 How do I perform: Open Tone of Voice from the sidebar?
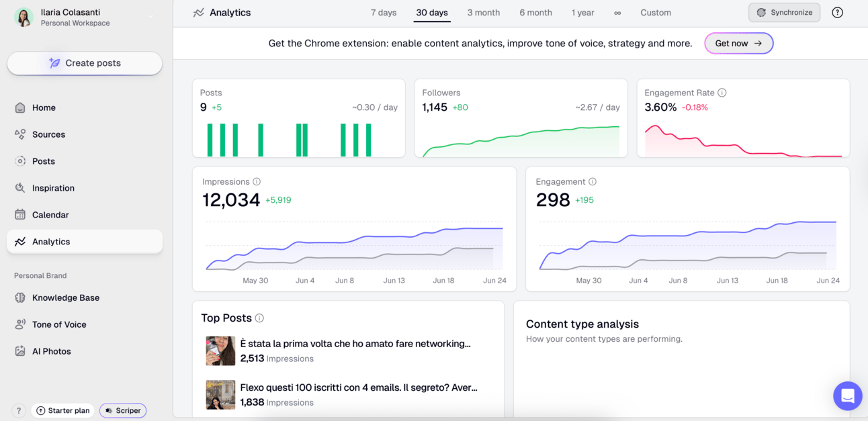(x=85, y=324)
